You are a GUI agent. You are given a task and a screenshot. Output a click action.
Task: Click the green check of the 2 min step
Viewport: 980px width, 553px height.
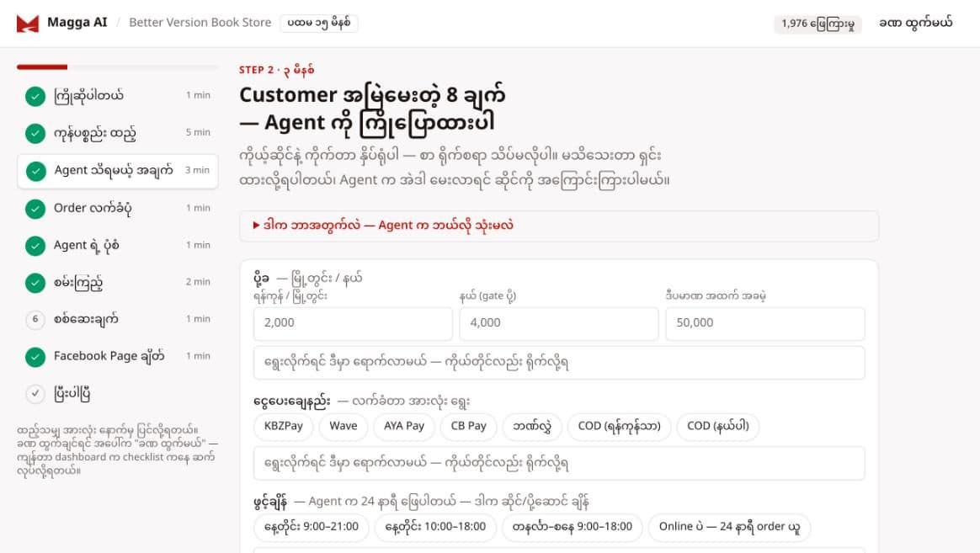[35, 283]
